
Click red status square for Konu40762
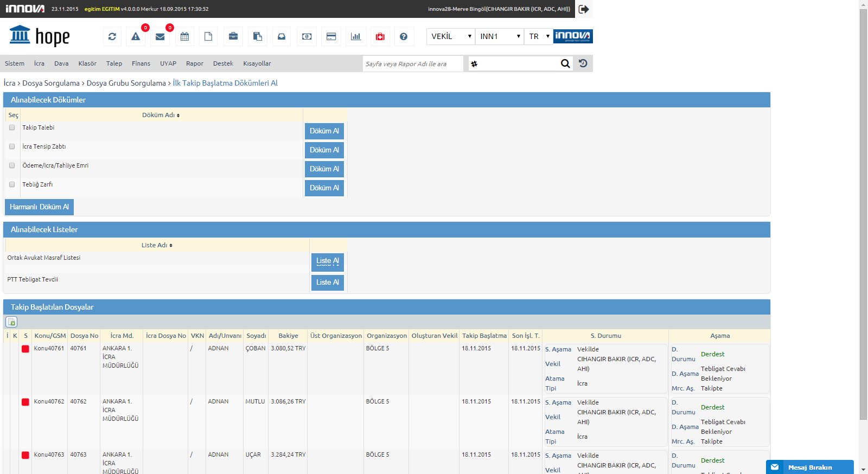pos(25,402)
